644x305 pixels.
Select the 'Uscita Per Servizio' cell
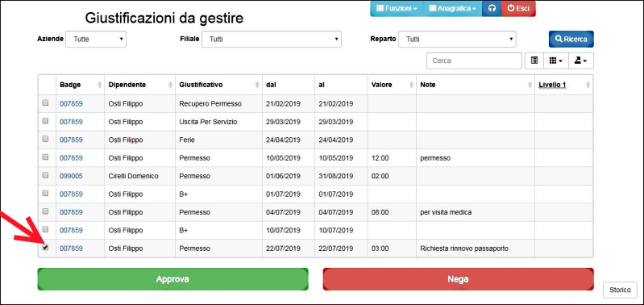(218, 122)
